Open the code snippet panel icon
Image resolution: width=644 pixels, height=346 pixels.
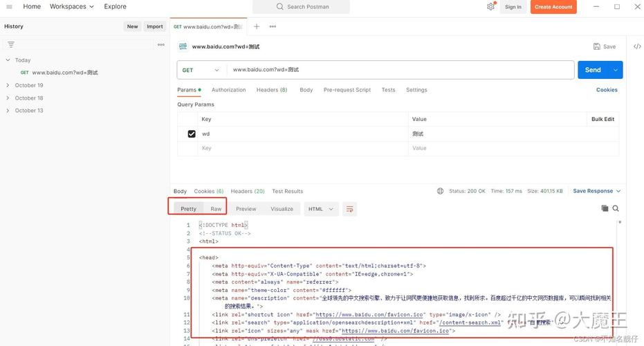(637, 46)
